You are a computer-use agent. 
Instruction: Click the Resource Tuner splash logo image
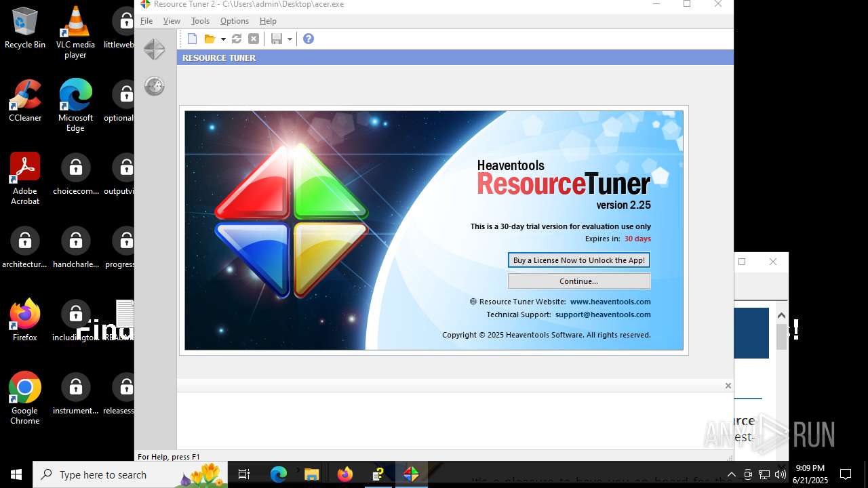pos(292,220)
